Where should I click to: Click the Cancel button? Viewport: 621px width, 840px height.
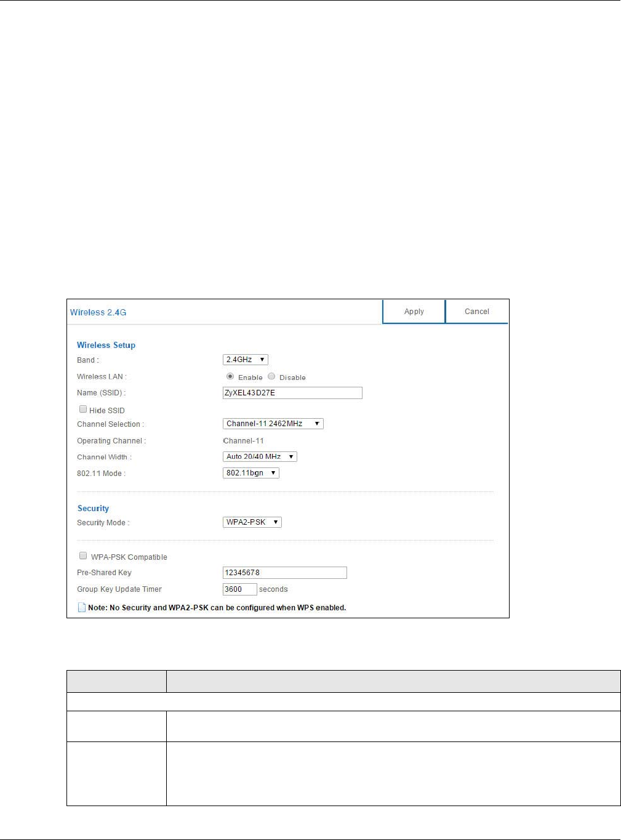point(477,312)
